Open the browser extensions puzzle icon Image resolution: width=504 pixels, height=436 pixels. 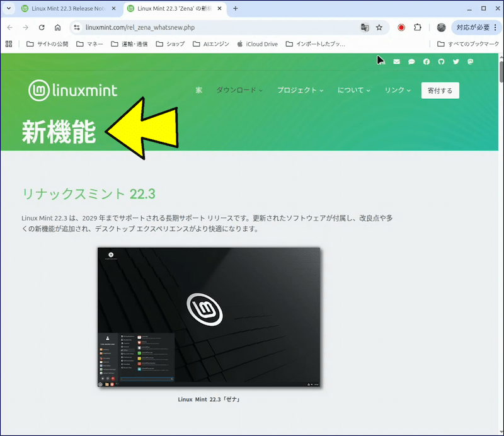click(416, 27)
